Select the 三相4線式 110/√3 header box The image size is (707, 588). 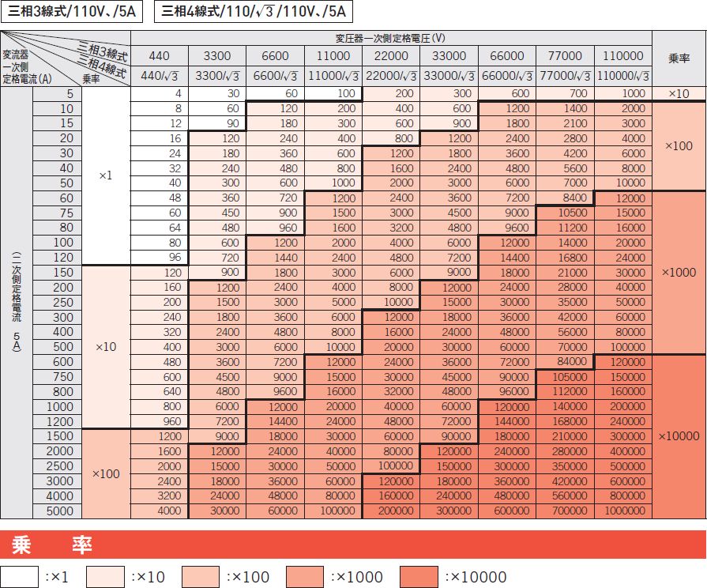tap(253, 13)
